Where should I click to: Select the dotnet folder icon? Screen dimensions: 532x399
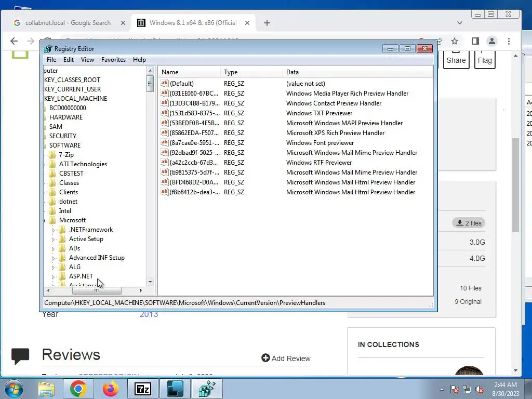coord(52,202)
